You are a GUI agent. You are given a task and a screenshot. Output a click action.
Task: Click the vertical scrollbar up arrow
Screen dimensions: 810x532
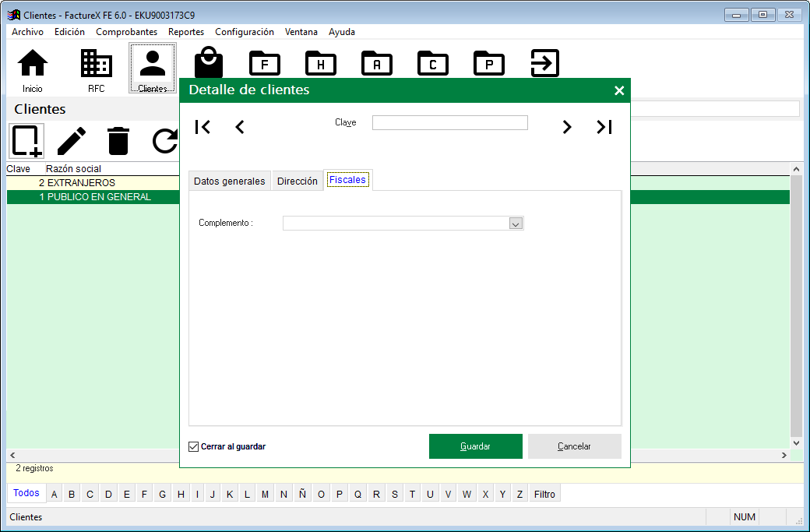pos(796,169)
